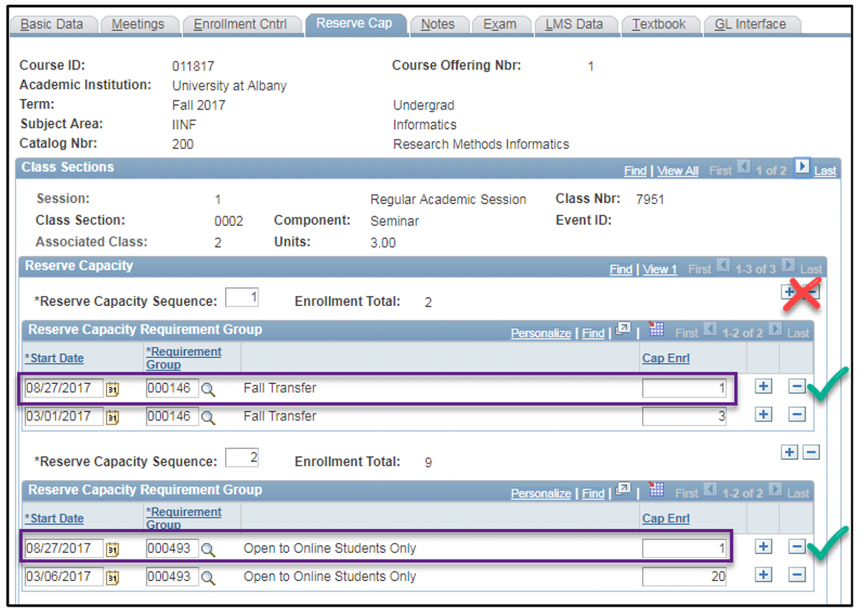This screenshot has width=860, height=616.
Task: Open the calendar picker for the 03/06/2017 row
Action: pyautogui.click(x=113, y=577)
